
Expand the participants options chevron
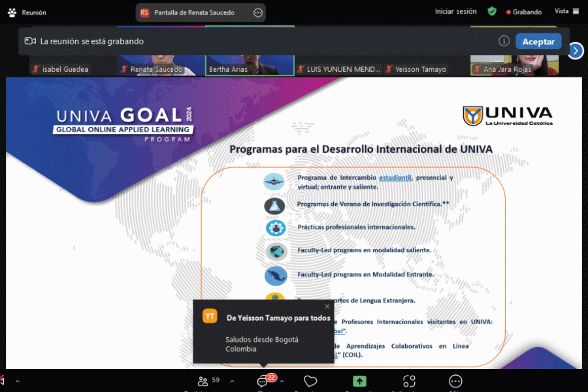point(232,382)
